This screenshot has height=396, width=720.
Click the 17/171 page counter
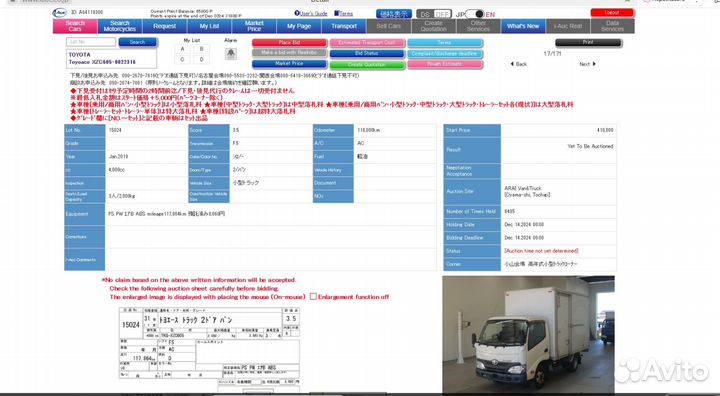tap(552, 54)
